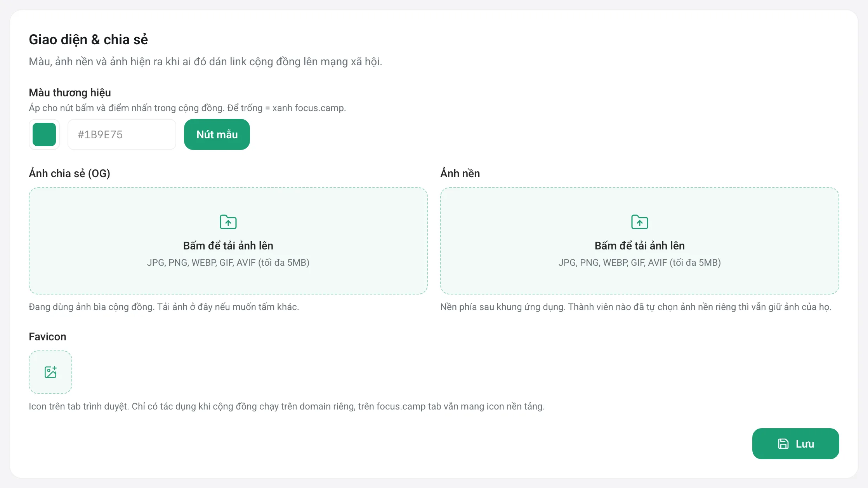The image size is (868, 488).
Task: Click the "Icon trên tab trình duyệt" helper text
Action: click(287, 406)
